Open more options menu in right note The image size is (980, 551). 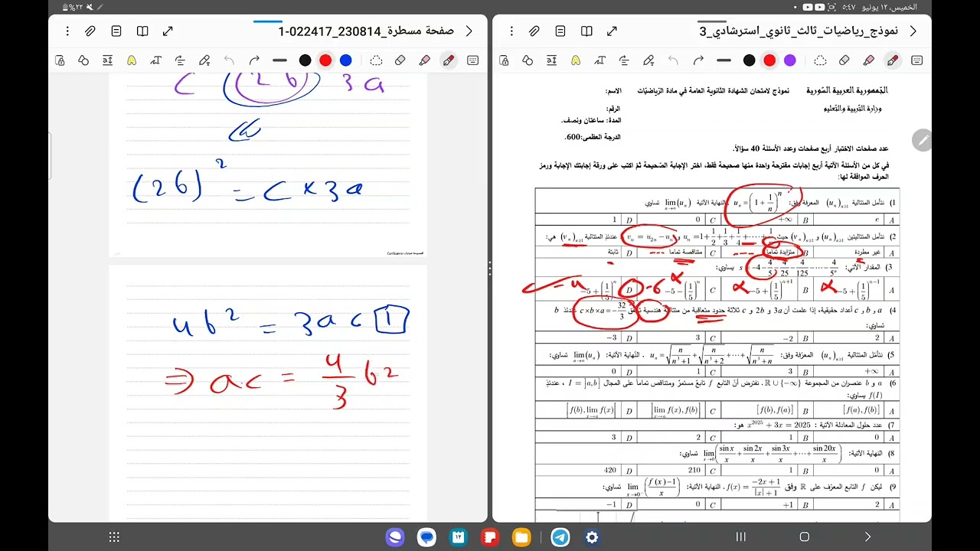(511, 31)
